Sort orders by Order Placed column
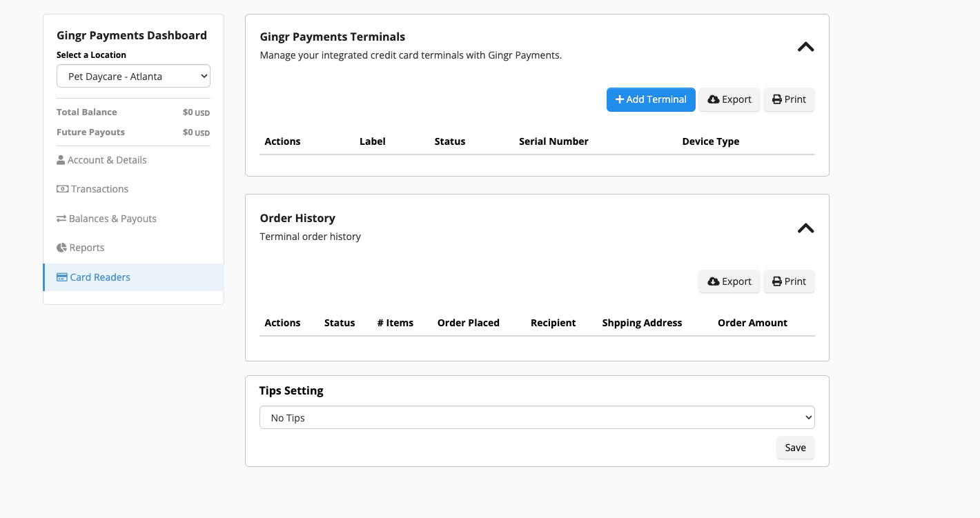980x518 pixels. pos(469,323)
